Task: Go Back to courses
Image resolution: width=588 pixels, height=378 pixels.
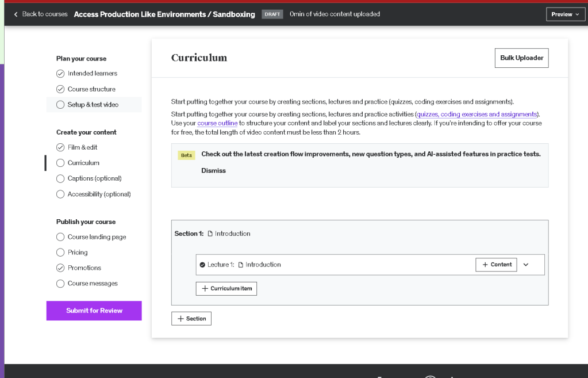Action: [45, 14]
